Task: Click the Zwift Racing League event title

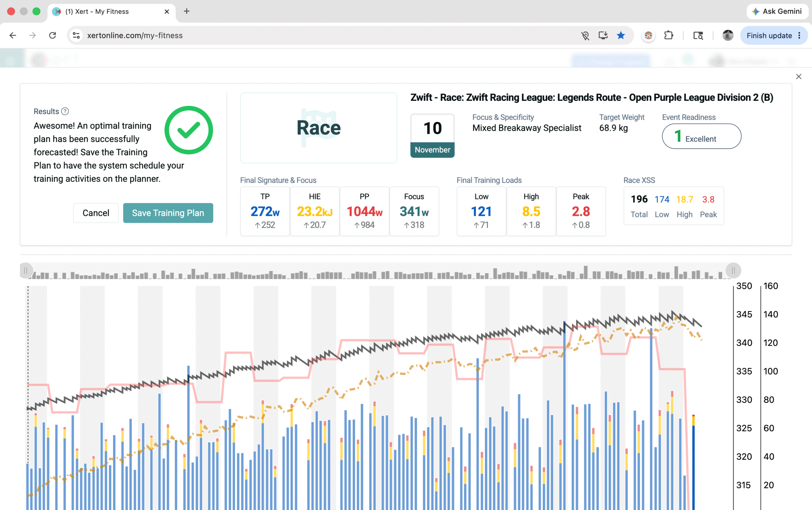Action: (592, 97)
